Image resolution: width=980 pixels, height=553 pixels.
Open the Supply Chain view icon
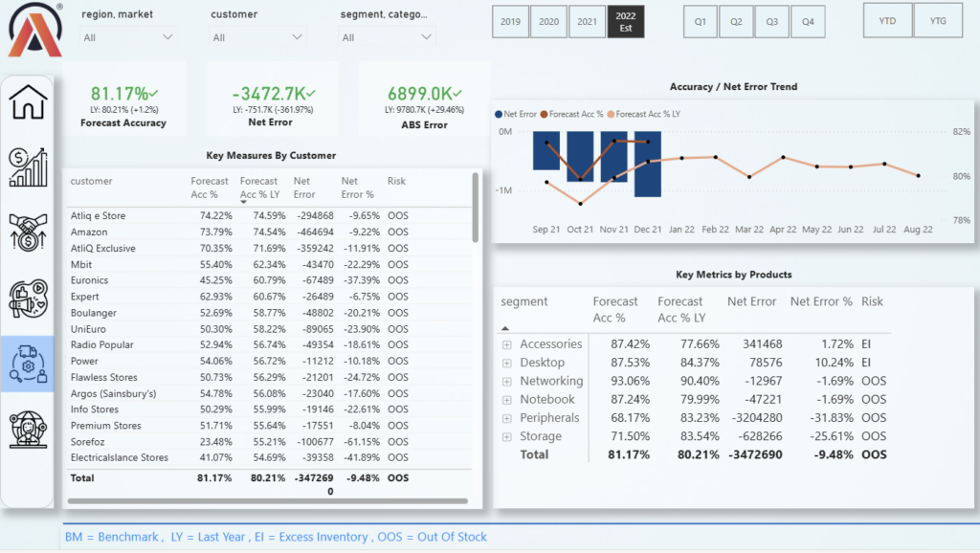pyautogui.click(x=28, y=364)
